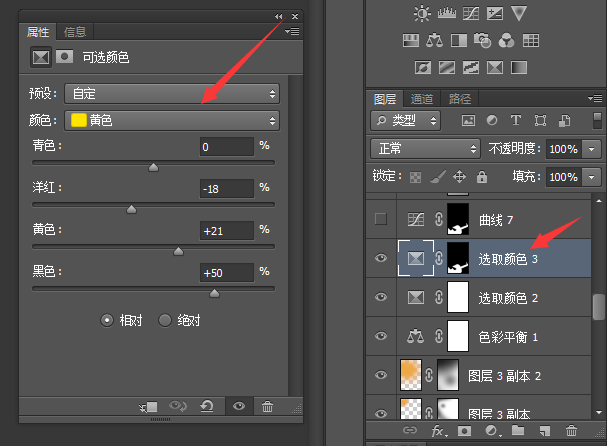Create new layer at Layers panel bottom
607x446 pixels.
pos(545,430)
